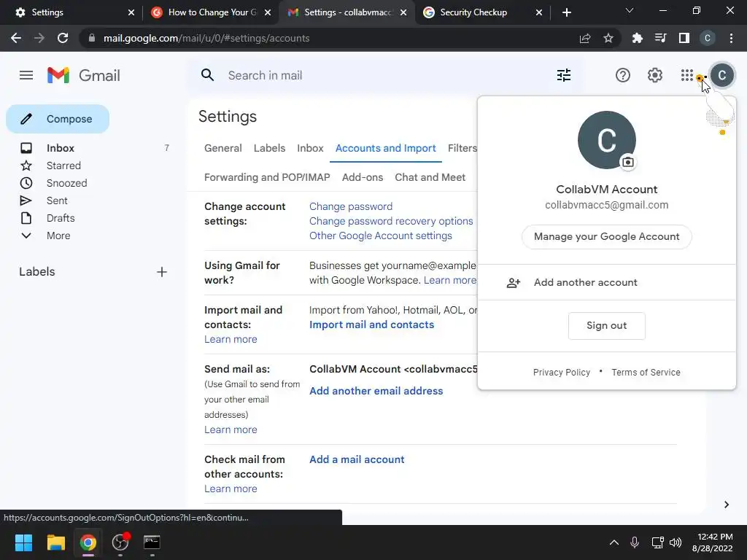Open Chrome profile C icon

(x=708, y=38)
